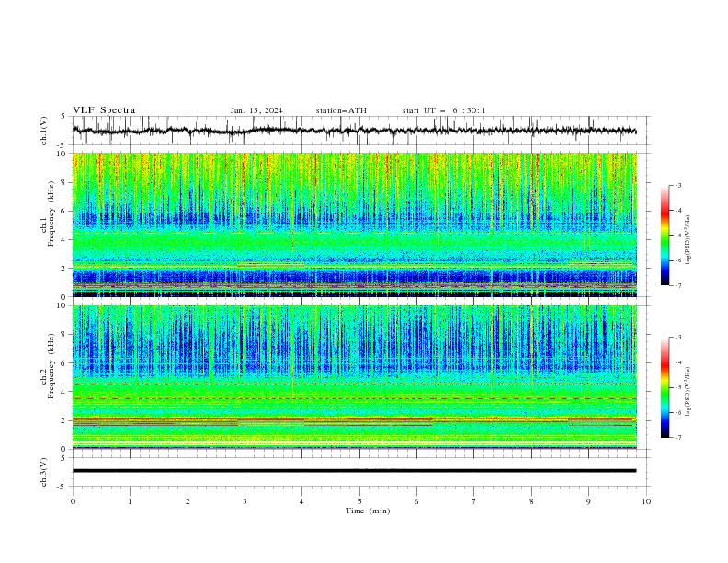
Task: Click the "-7" label on ch.1 color bar
Action: [x=678, y=285]
